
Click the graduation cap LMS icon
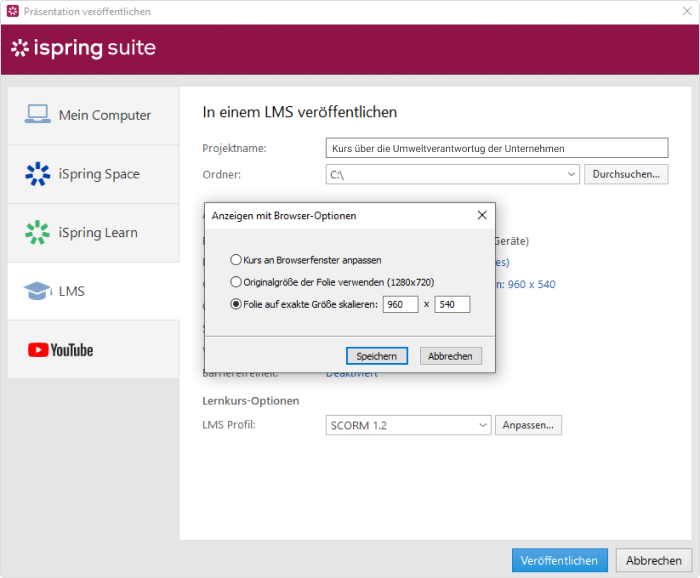pos(38,291)
